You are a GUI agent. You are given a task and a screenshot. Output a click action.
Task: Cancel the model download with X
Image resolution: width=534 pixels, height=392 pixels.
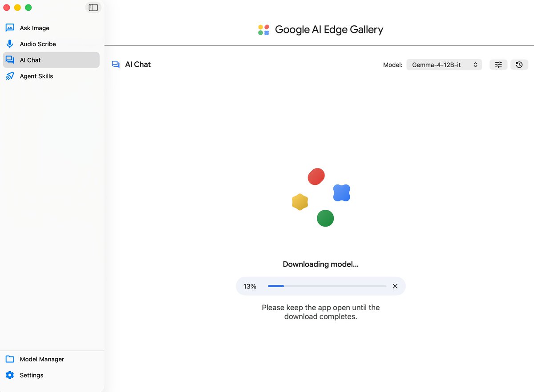395,286
